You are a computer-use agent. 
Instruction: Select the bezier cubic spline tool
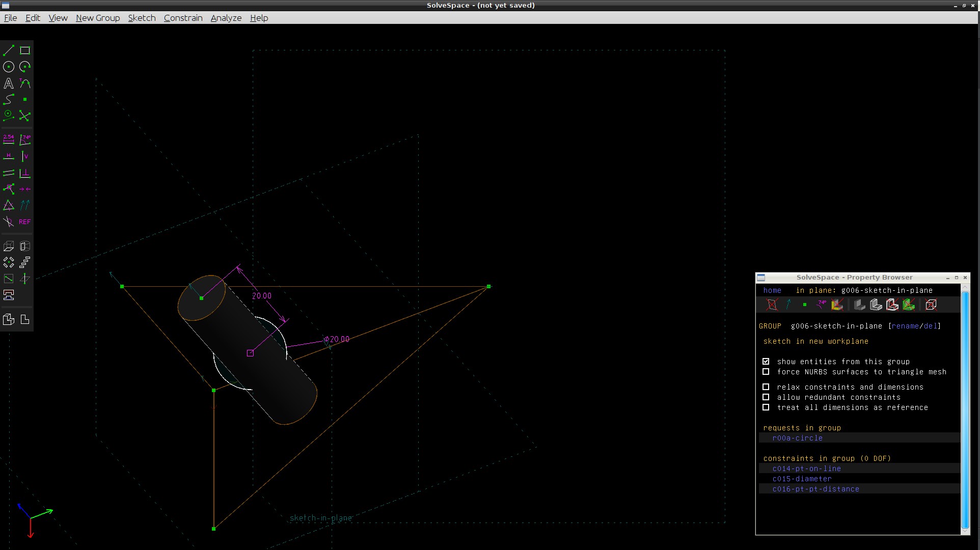coord(9,99)
